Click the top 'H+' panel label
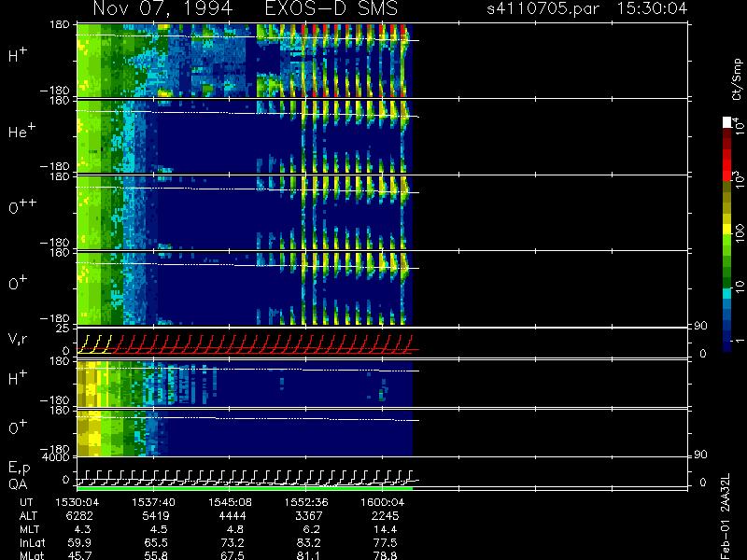The width and height of the screenshot is (747, 560). point(18,55)
